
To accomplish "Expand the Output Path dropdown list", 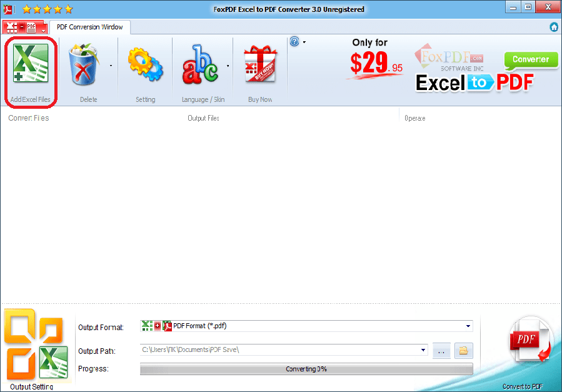I will (x=423, y=351).
